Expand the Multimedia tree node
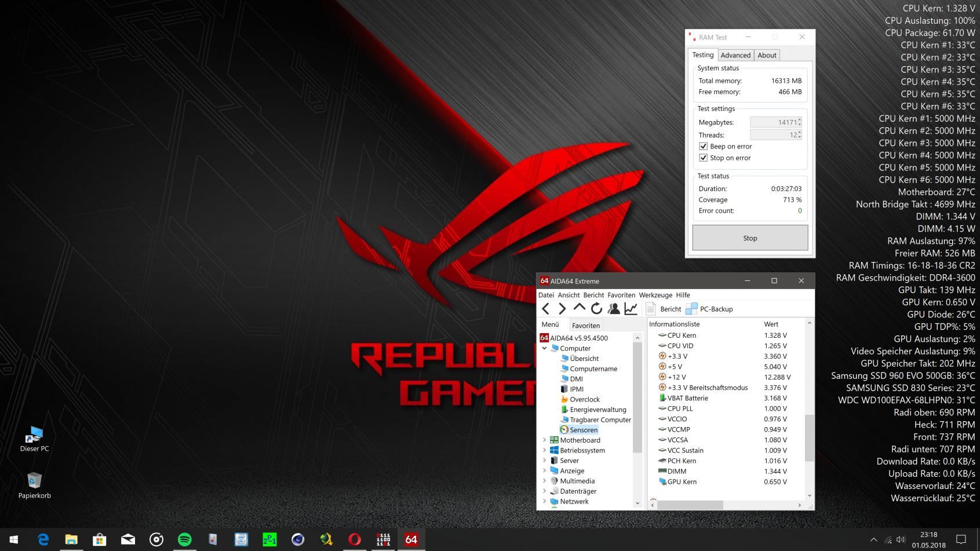The height and width of the screenshot is (551, 980). pyautogui.click(x=544, y=481)
